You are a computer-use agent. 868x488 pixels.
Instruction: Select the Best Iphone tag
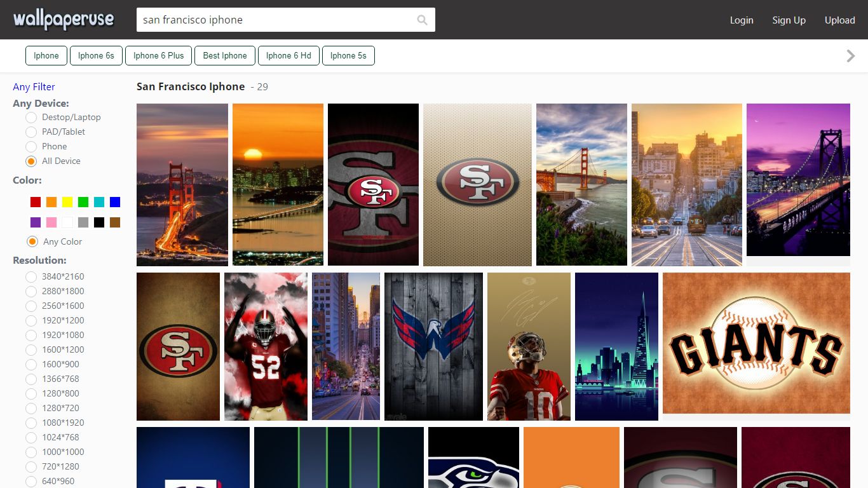[x=225, y=55]
